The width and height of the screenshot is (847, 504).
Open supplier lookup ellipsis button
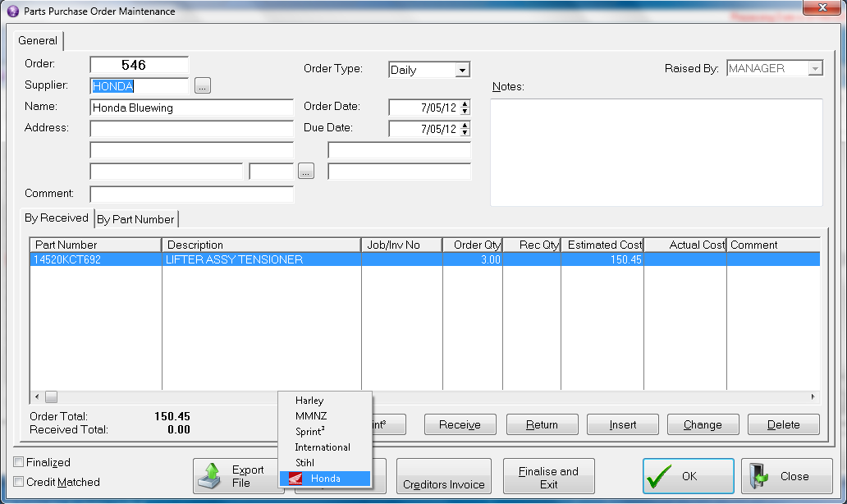pos(203,86)
